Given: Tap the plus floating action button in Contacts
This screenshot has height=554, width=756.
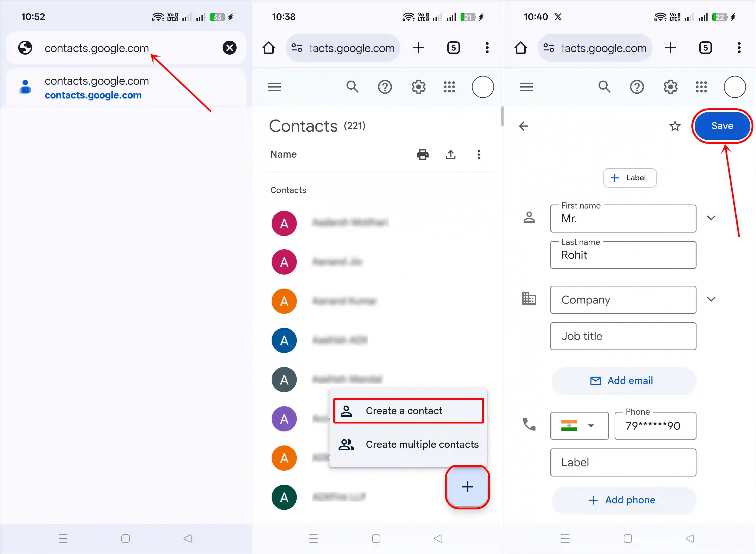Looking at the screenshot, I should tap(467, 487).
